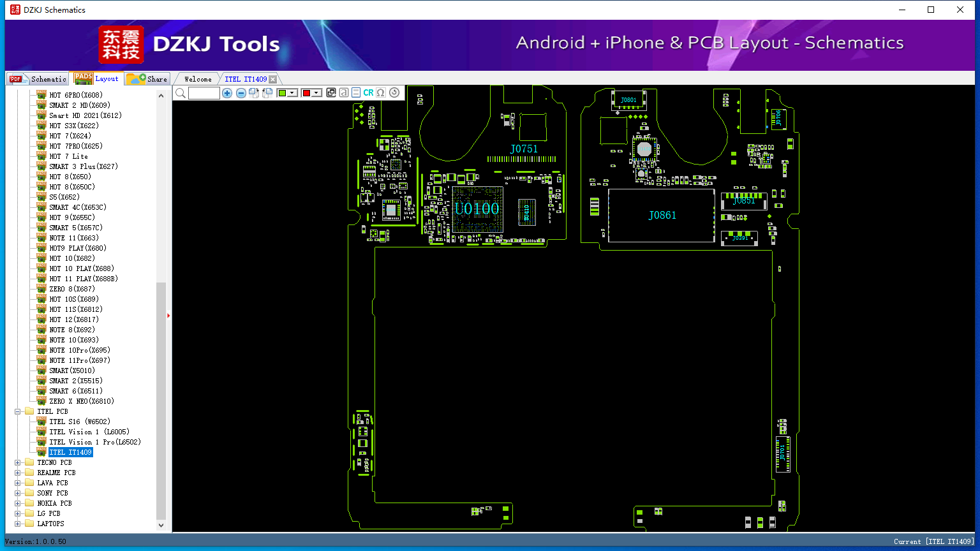Toggle the Omega resistance icon

point(381,93)
